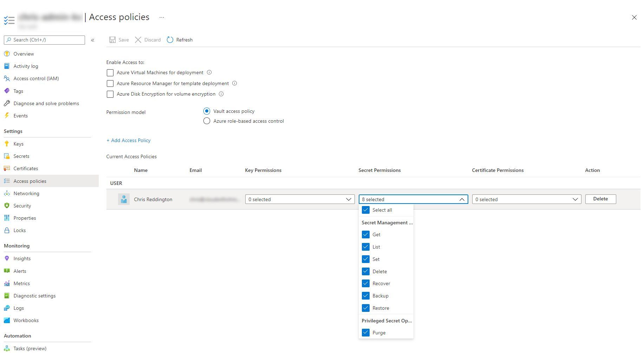Open the Keys settings section
This screenshot has width=644, height=353.
18,143
